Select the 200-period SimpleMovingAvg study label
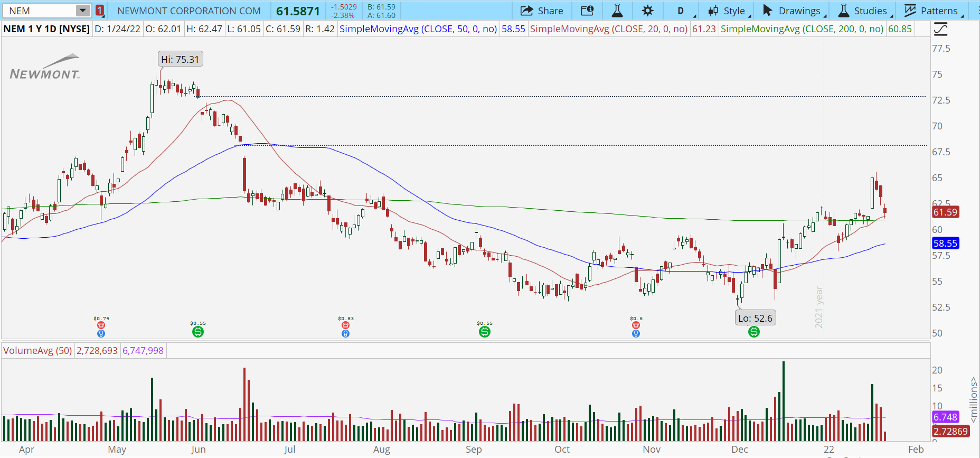 pos(802,29)
